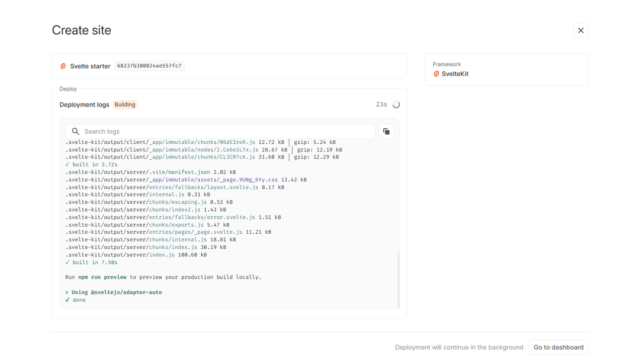Click the loading spinner next to 23s
The height and width of the screenshot is (362, 644).
[x=396, y=105]
